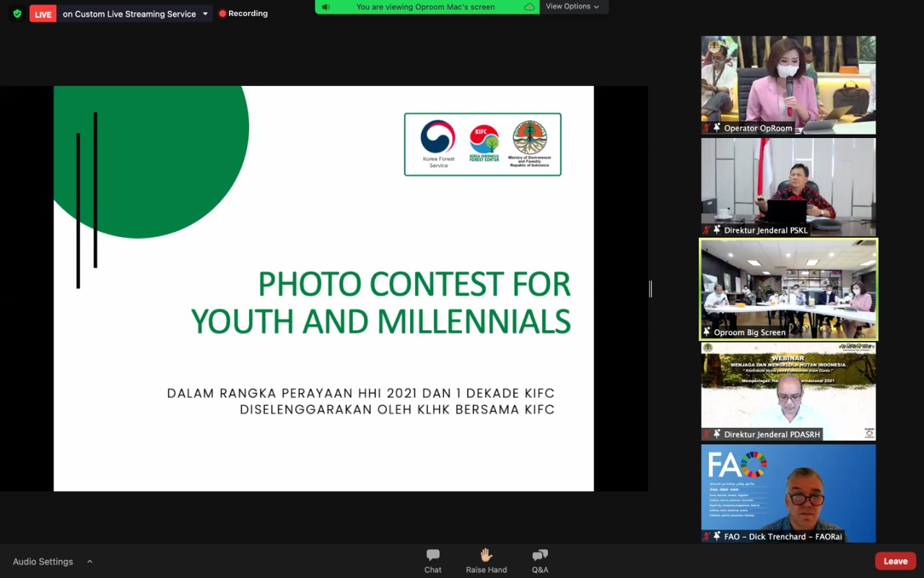Screen dimensions: 924x578
Task: Select the Direktur Jenderal PDASRH video thumbnail
Action: coord(788,391)
